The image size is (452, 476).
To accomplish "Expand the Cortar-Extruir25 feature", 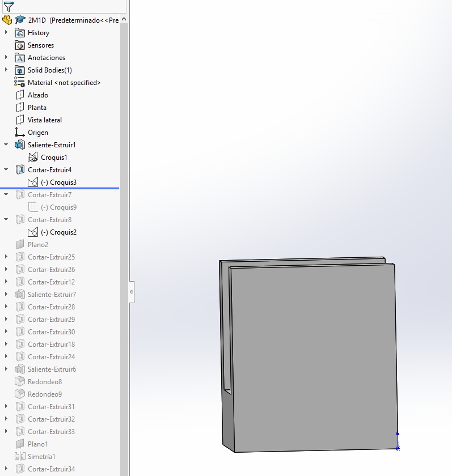I will click(6, 257).
